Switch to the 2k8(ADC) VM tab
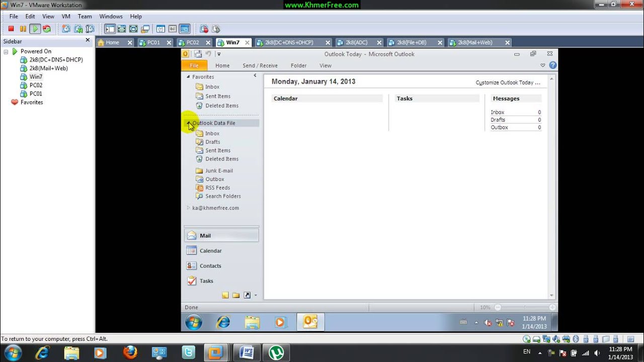Viewport: 644px width, 362px height. pyautogui.click(x=356, y=43)
